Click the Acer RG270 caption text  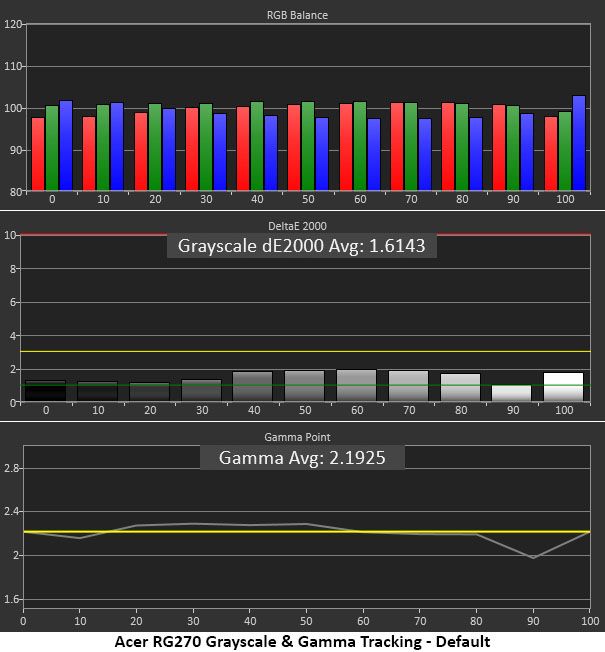pyautogui.click(x=302, y=642)
